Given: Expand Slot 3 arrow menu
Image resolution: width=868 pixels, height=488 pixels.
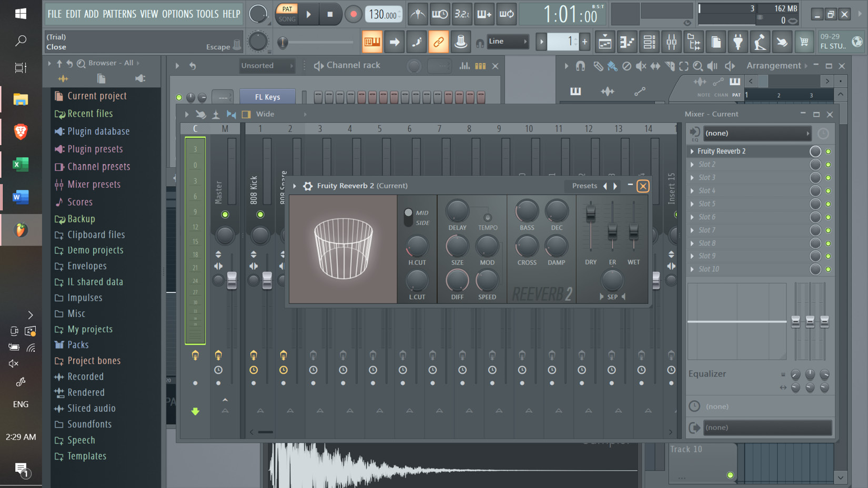Looking at the screenshot, I should 692,178.
